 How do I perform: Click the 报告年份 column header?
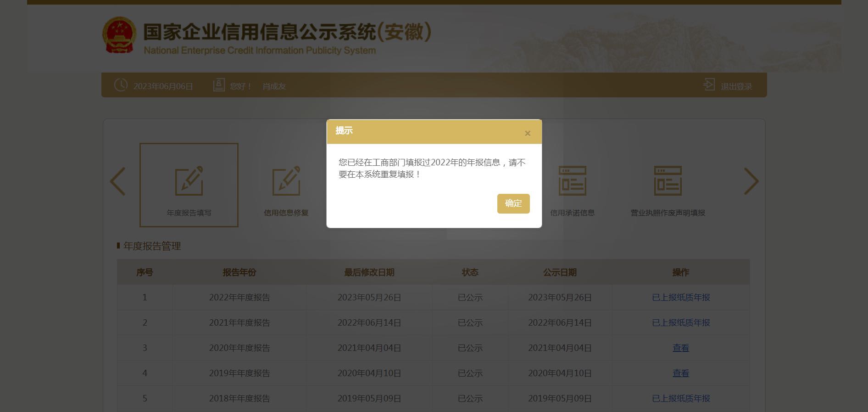239,272
